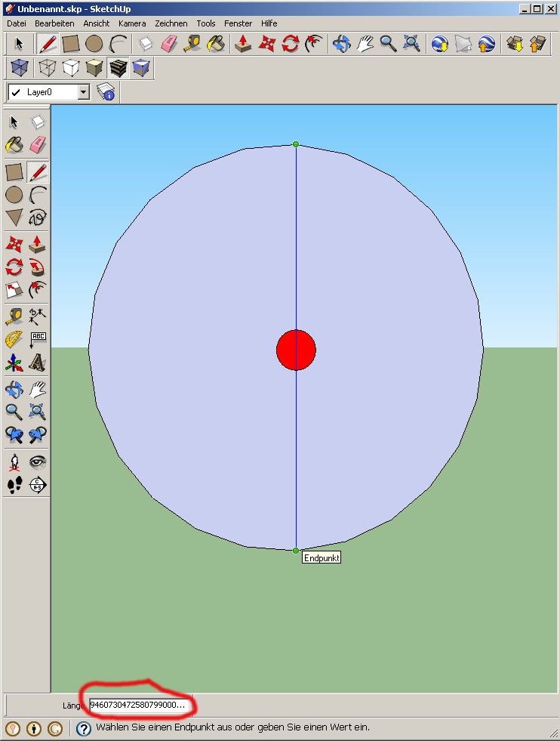Pick the Axes tool
The width and height of the screenshot is (560, 741).
coord(14,364)
